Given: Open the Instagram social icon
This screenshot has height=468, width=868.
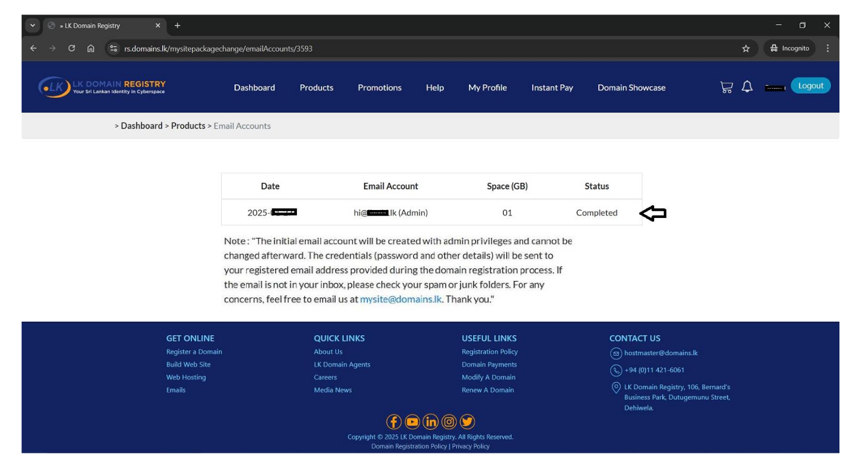Looking at the screenshot, I should tap(449, 422).
